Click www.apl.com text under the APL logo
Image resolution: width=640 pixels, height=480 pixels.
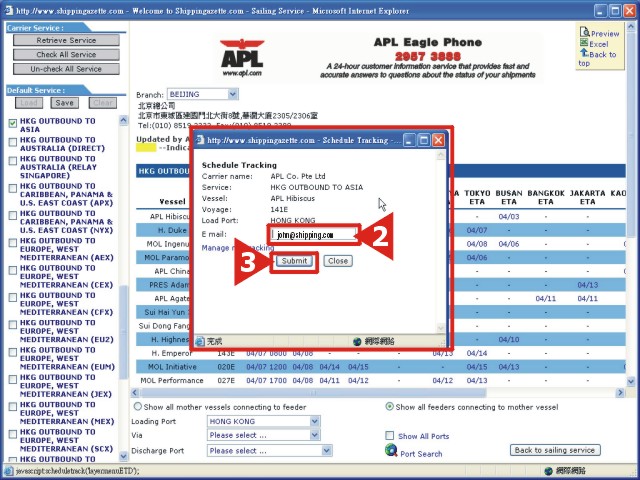click(x=242, y=73)
